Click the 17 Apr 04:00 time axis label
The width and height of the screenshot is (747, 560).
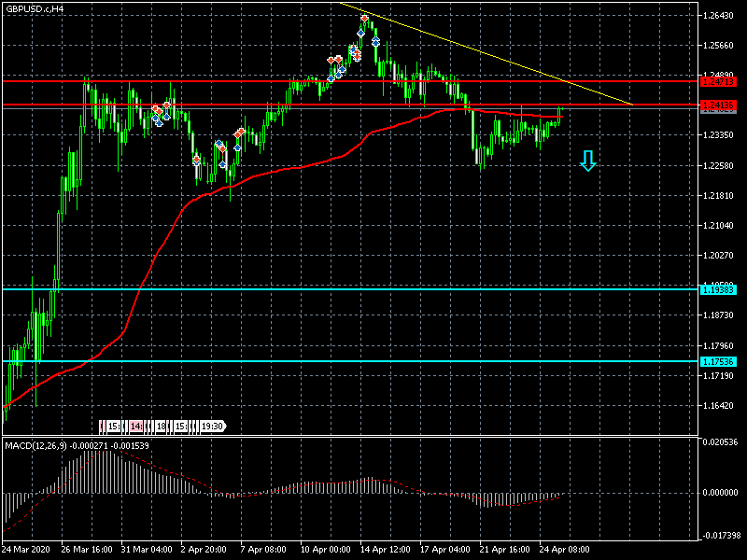tap(445, 549)
